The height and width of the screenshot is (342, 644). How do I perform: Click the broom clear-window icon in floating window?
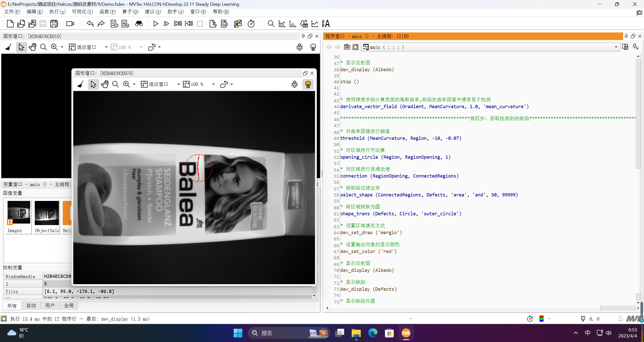coord(80,84)
